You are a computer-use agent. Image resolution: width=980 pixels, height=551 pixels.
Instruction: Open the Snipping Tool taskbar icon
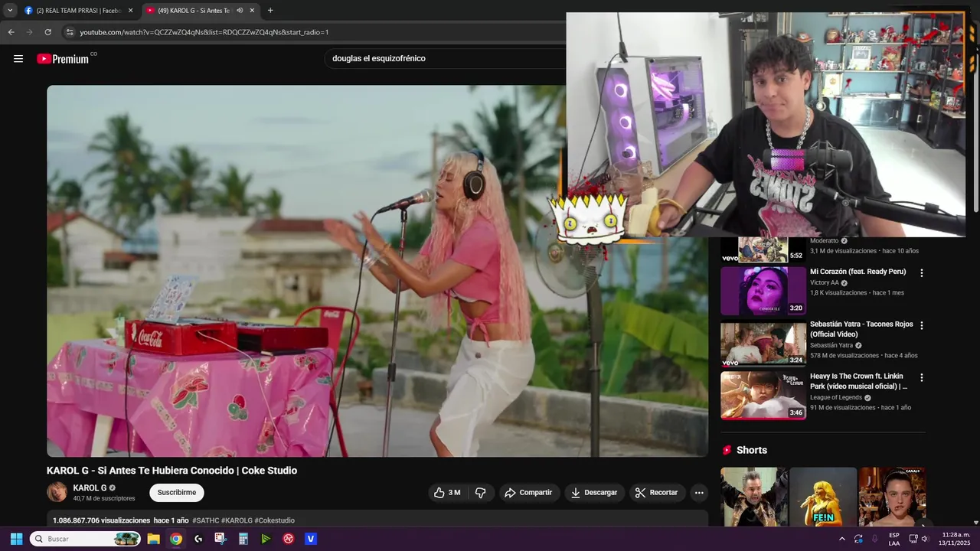click(x=220, y=539)
